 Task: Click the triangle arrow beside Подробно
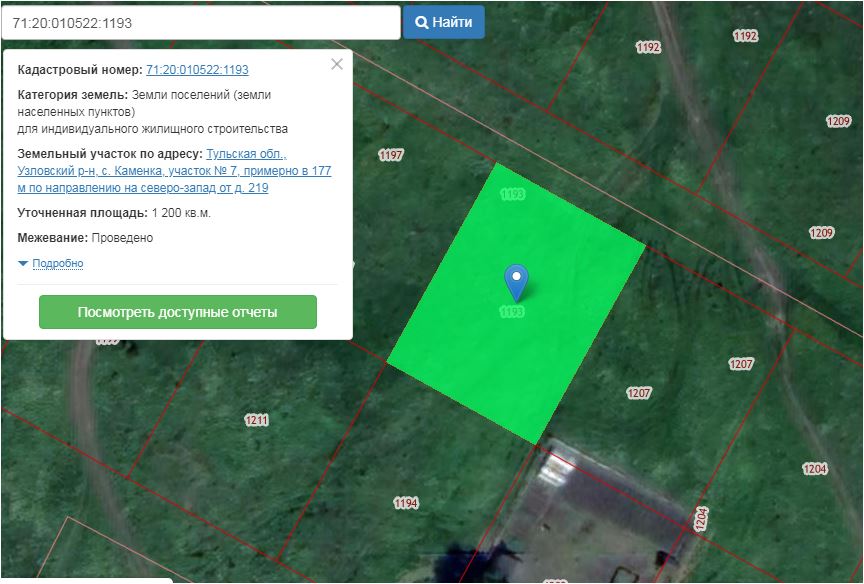tap(23, 264)
